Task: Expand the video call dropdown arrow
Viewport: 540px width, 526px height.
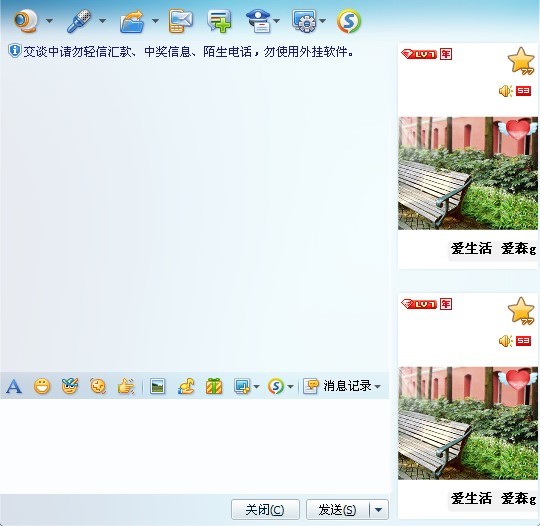Action: 50,21
